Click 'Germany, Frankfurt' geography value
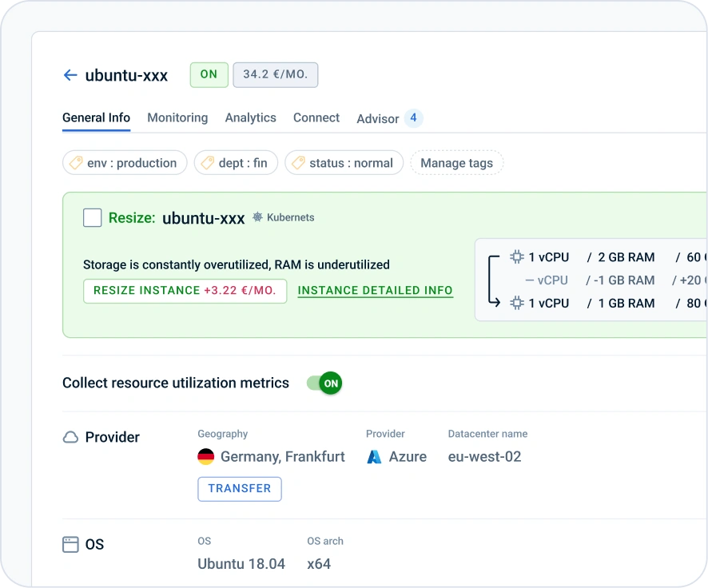Image resolution: width=708 pixels, height=588 pixels. 282,457
